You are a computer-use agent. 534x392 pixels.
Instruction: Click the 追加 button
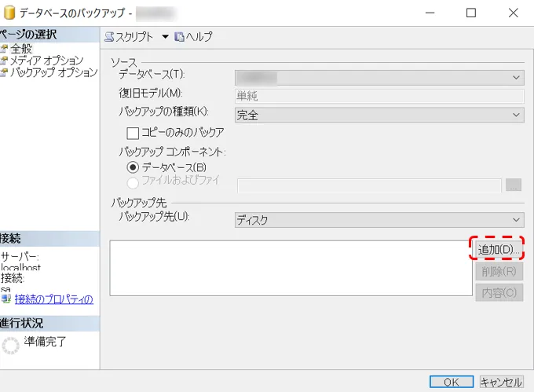(x=496, y=249)
